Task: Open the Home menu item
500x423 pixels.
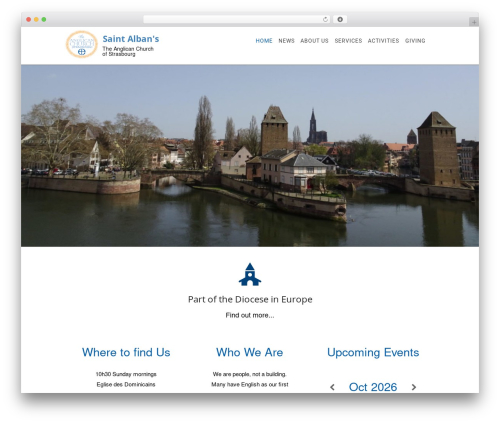Action: [x=264, y=41]
